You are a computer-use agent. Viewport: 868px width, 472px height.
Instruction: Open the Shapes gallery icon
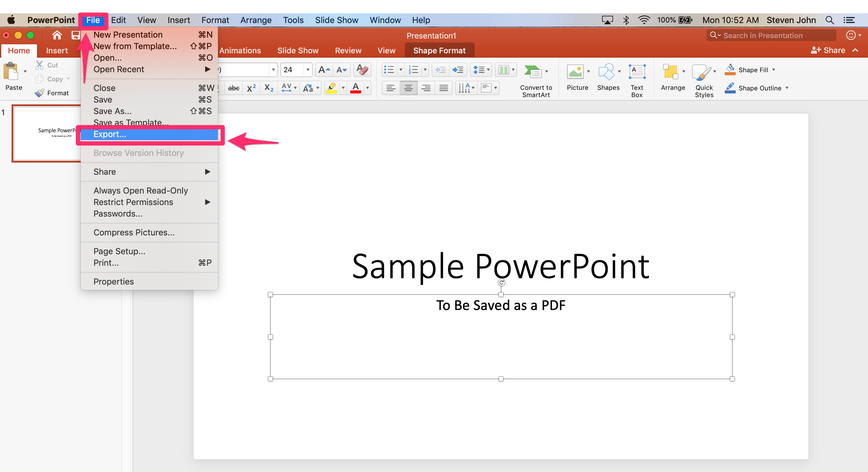pyautogui.click(x=606, y=71)
